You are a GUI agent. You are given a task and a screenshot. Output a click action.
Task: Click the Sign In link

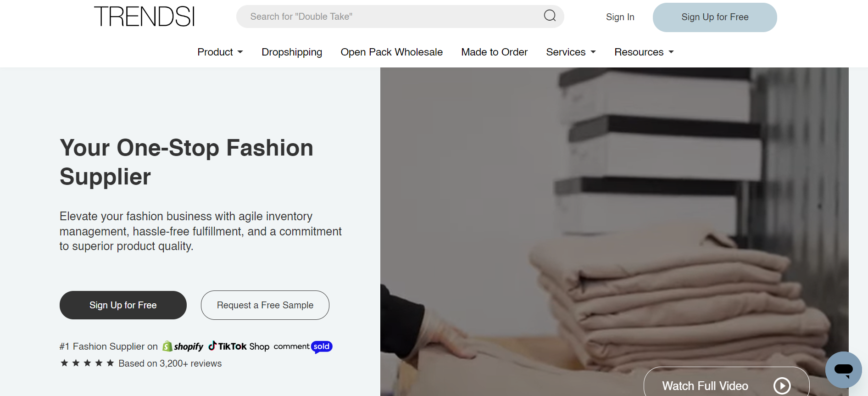coord(620,17)
